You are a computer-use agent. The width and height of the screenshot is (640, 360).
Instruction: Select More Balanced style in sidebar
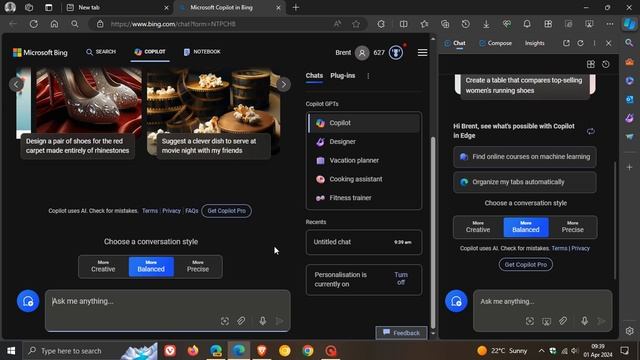pyautogui.click(x=526, y=227)
